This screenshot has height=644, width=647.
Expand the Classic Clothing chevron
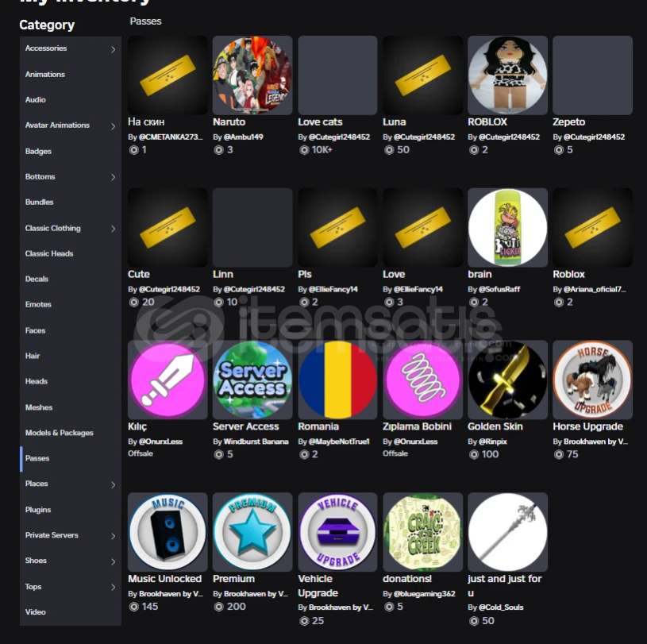(x=113, y=229)
